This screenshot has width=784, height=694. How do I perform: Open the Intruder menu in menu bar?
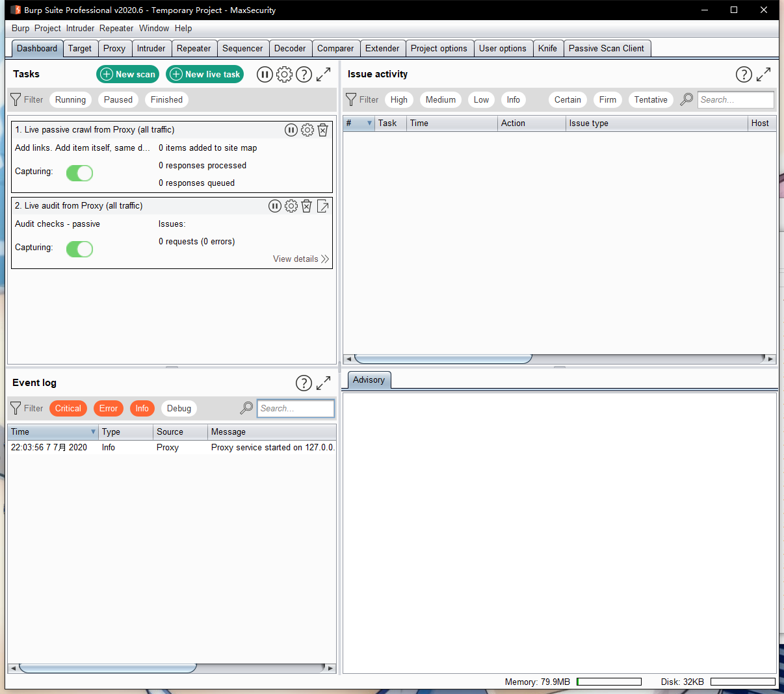pos(80,28)
